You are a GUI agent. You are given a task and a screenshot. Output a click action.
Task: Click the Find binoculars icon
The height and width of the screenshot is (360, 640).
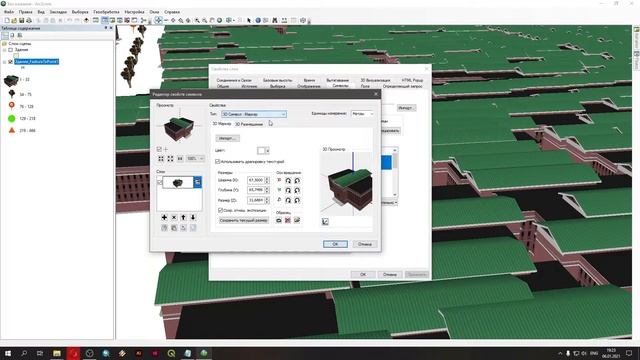[x=275, y=20]
